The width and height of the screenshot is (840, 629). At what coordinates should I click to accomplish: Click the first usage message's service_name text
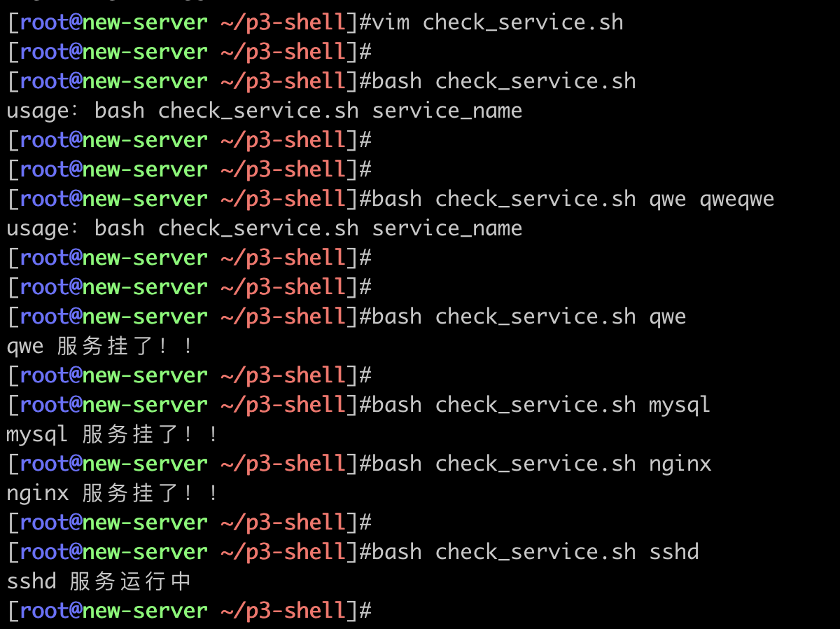(x=447, y=111)
